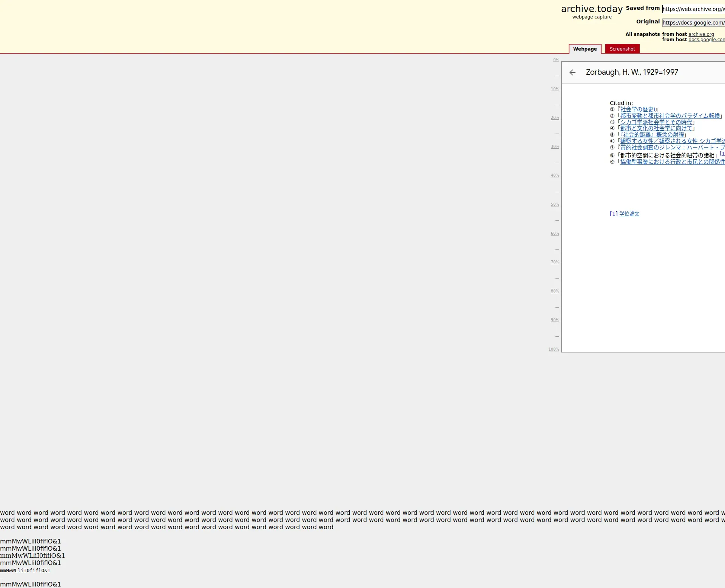Open 都市と文化の社会学に向けて link

coord(656,128)
